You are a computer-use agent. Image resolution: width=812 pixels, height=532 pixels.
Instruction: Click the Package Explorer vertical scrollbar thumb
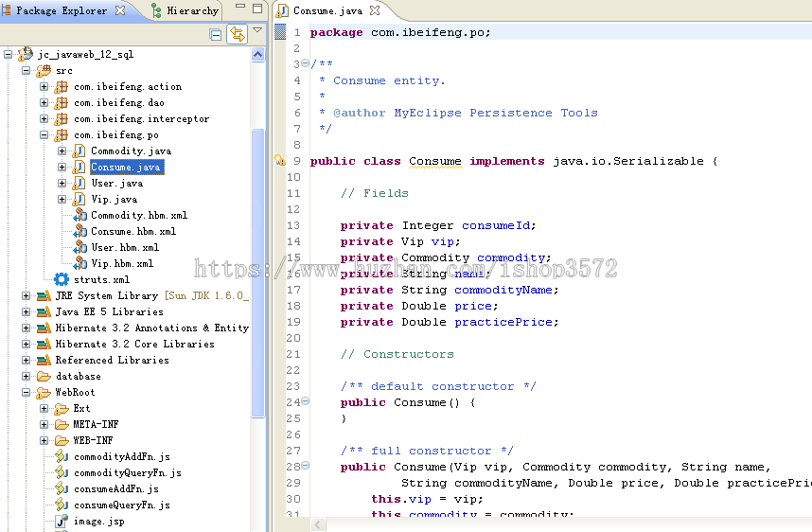(258, 273)
